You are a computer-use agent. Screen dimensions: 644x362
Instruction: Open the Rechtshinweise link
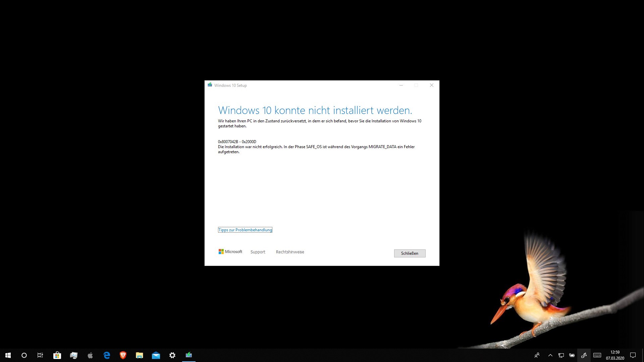[x=290, y=252]
